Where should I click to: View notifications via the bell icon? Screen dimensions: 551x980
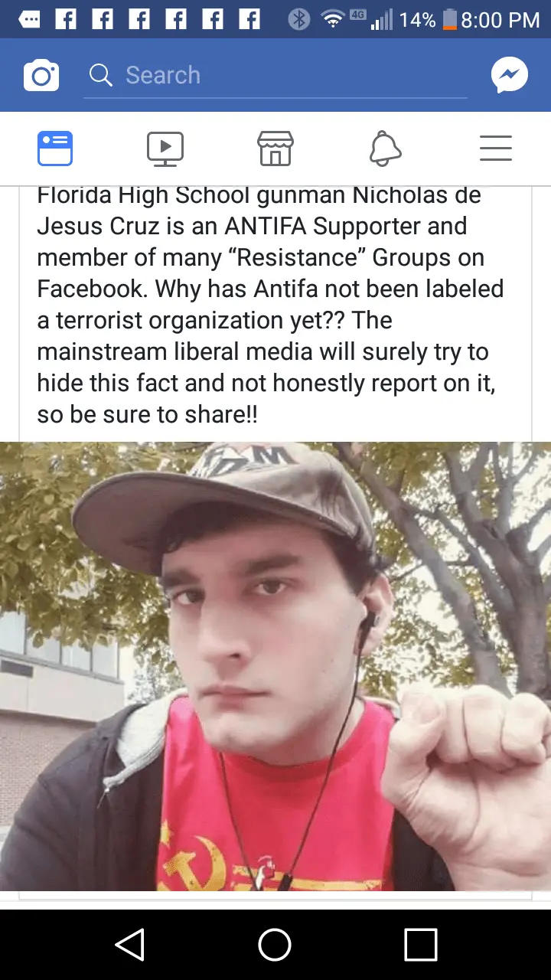pos(386,149)
